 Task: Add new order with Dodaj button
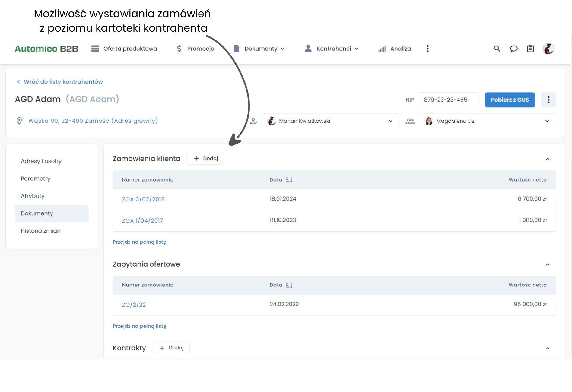click(205, 158)
